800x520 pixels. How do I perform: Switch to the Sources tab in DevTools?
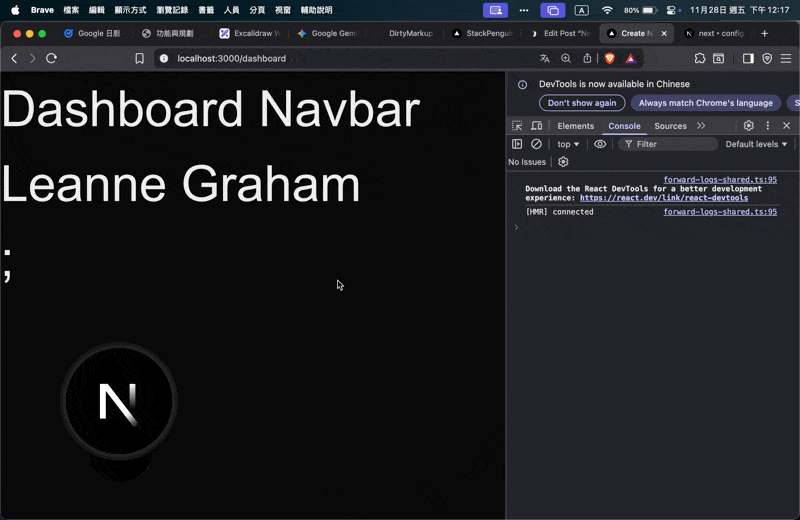[x=670, y=126]
